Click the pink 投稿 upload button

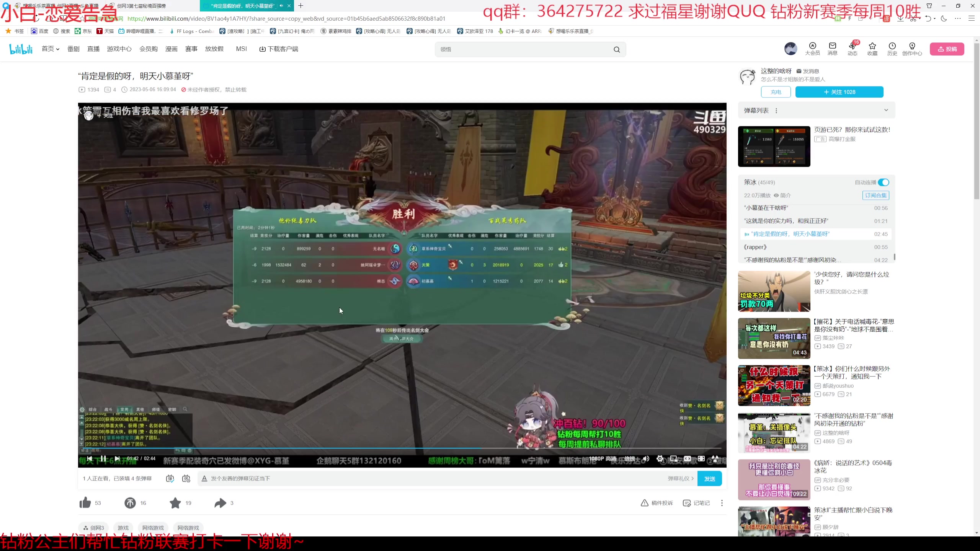(947, 49)
